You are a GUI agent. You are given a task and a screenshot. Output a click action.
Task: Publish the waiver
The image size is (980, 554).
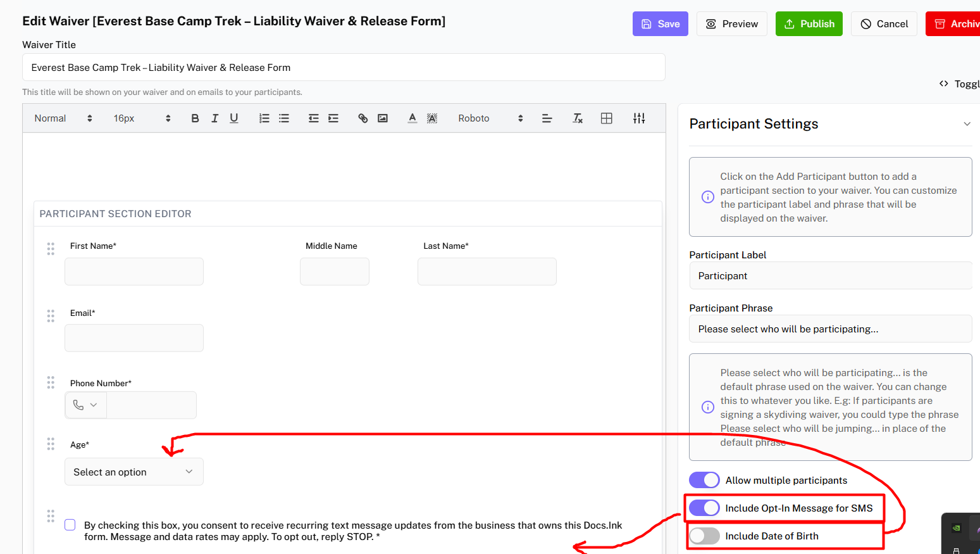click(x=809, y=24)
